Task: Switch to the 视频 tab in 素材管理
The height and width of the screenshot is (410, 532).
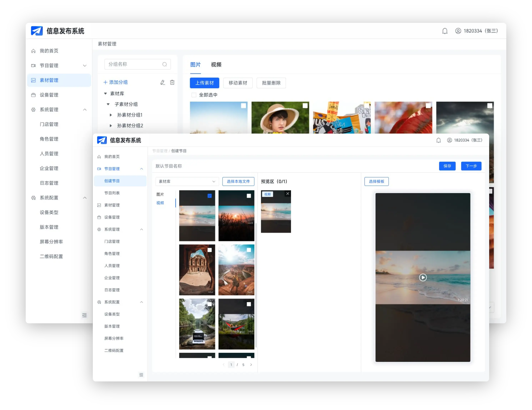Action: coord(216,65)
